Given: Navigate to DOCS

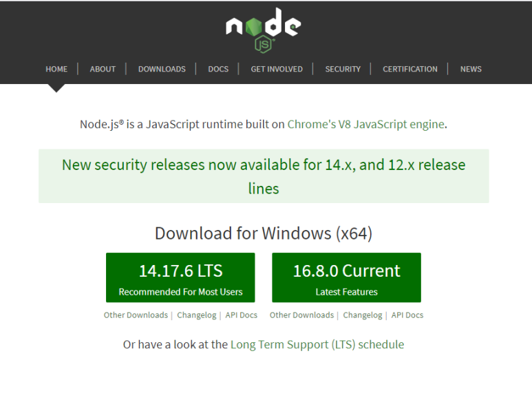Looking at the screenshot, I should tap(218, 69).
